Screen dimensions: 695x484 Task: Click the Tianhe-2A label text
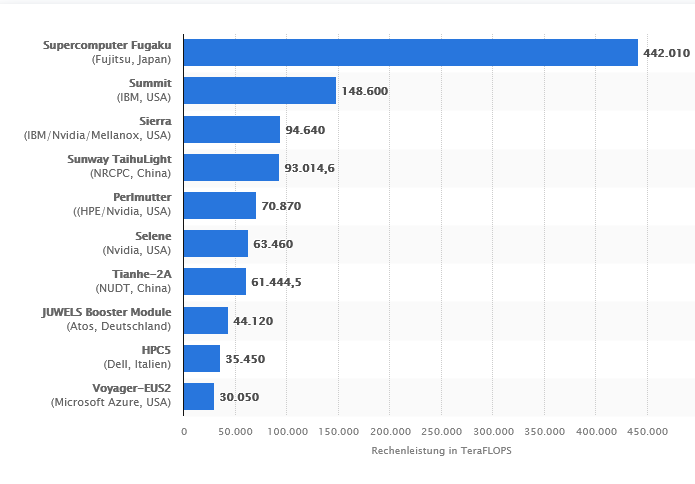coord(141,274)
